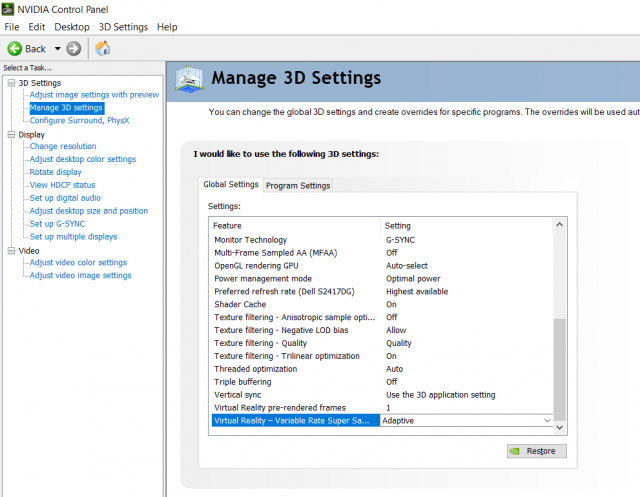Click the green Back arrow icon
The height and width of the screenshot is (497, 640).
(15, 48)
